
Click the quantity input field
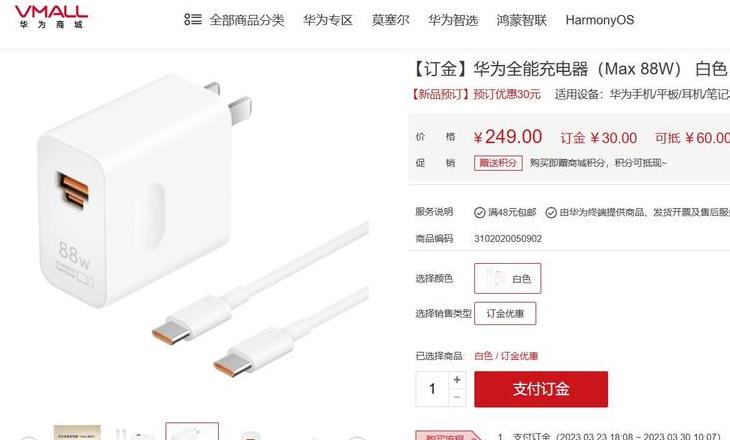coord(433,389)
